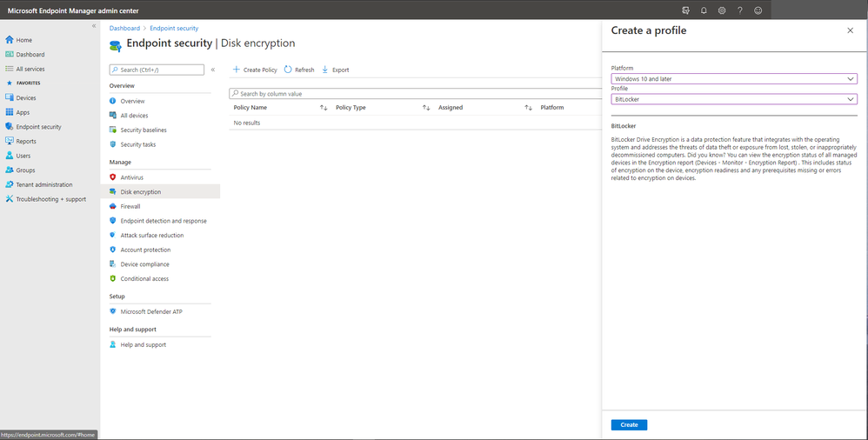Viewport: 868px width, 440px height.
Task: Expand the Profile dropdown showing BitLocker
Action: click(x=734, y=99)
